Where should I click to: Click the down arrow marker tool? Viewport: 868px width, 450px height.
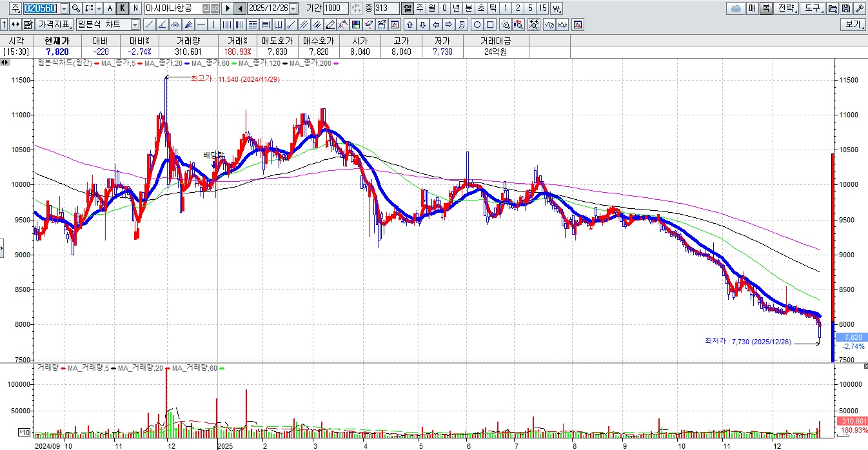click(422, 24)
